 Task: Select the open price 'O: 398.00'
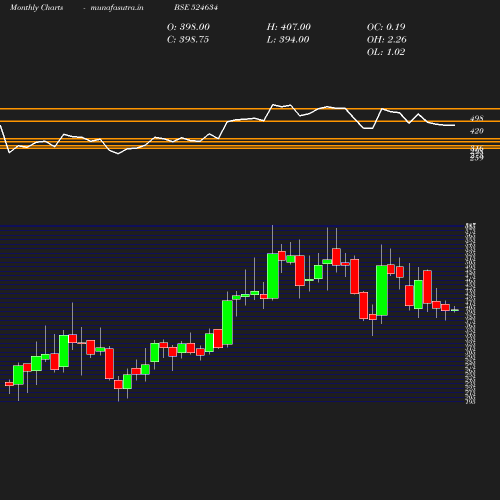pyautogui.click(x=188, y=27)
